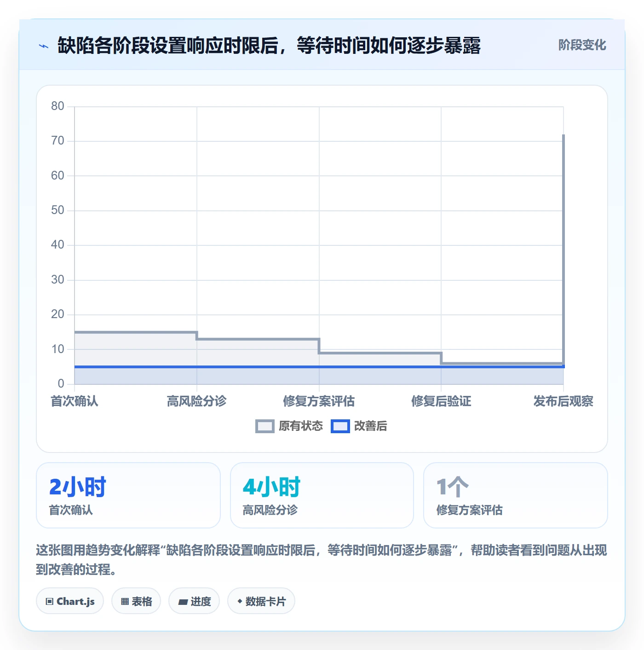Click the y-axis value 40
Viewport: 644px width, 650px height.
(57, 245)
